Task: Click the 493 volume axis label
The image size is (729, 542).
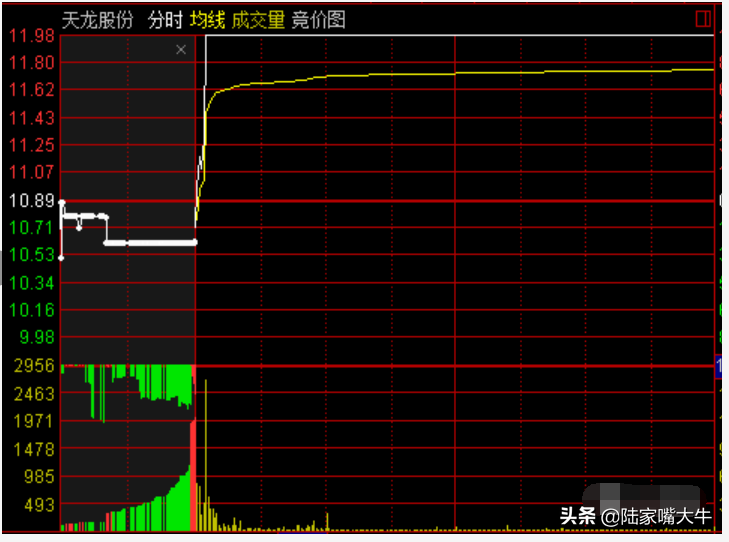Action: click(x=39, y=505)
